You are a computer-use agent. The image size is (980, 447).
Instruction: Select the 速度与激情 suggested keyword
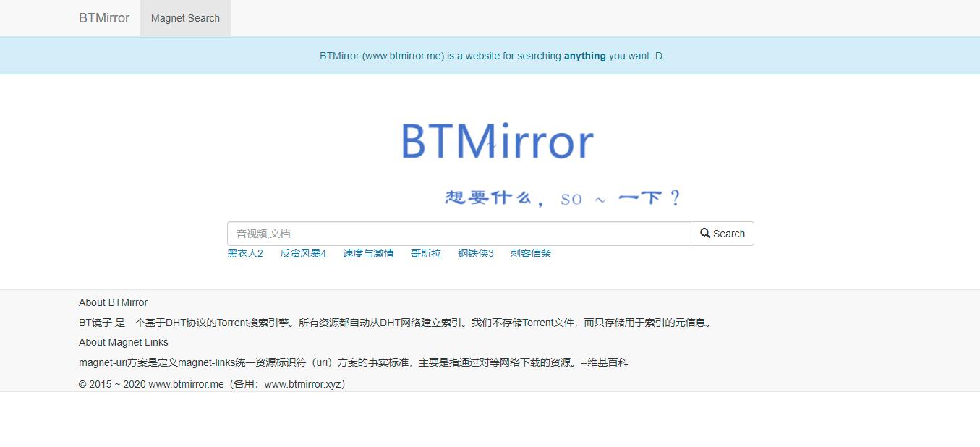(x=368, y=253)
